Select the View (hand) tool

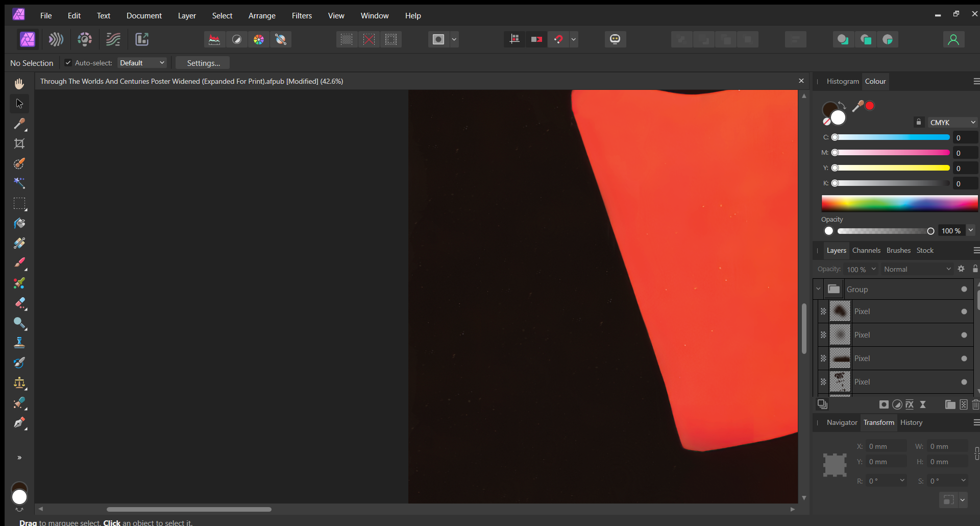19,83
